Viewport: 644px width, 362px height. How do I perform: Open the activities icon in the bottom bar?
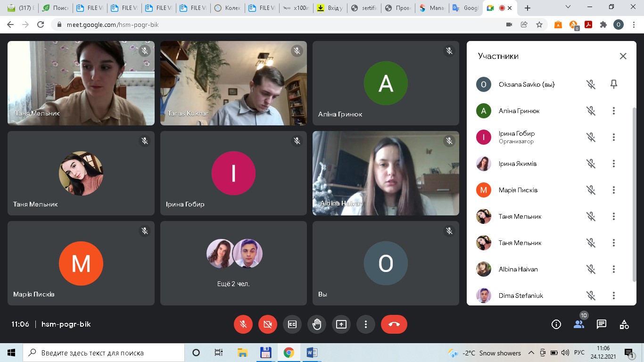[624, 324]
